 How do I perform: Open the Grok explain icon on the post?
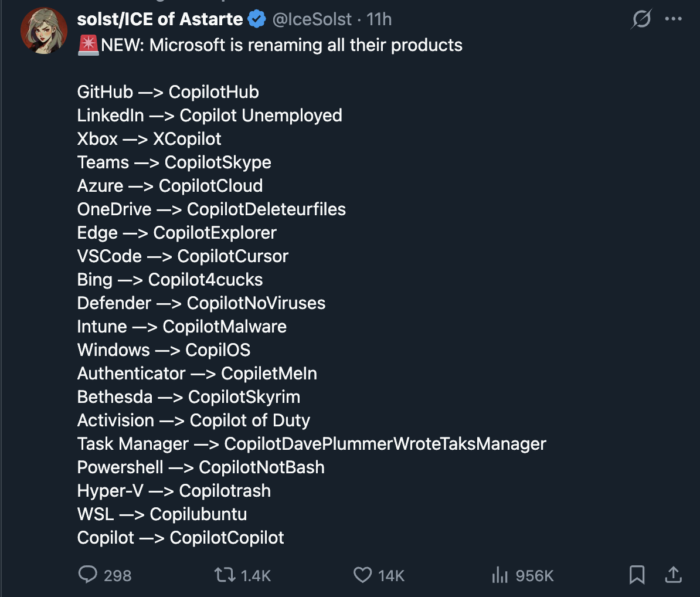pos(641,19)
